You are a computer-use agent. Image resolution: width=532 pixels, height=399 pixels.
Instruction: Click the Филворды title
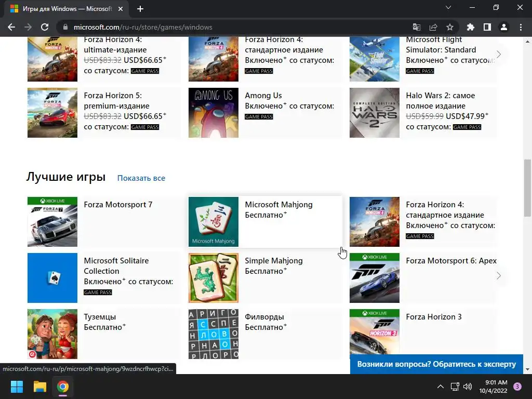264,316
